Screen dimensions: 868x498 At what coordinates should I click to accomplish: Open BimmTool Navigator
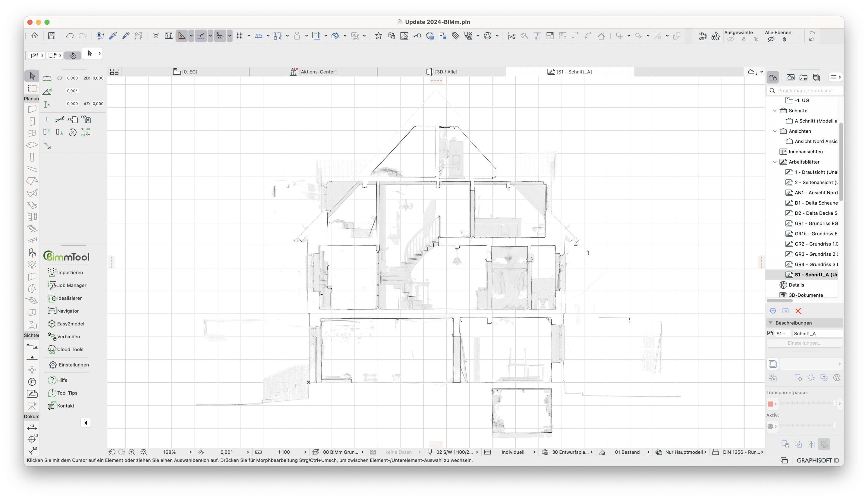pyautogui.click(x=63, y=311)
